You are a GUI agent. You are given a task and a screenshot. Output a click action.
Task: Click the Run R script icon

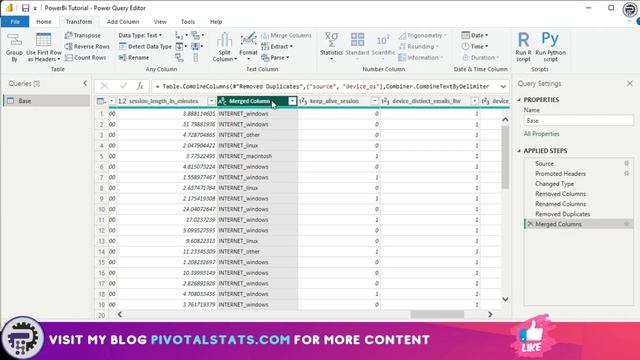pos(523,40)
